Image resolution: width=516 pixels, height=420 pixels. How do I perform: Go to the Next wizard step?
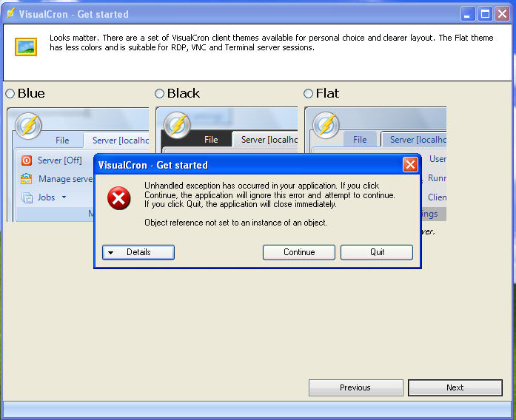pyautogui.click(x=455, y=387)
